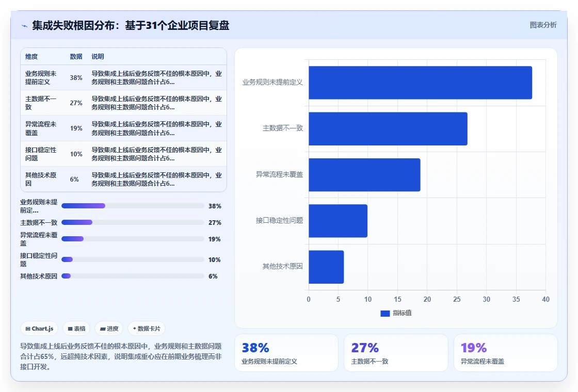Screen dimensions: 578x392
Task: Select the 19% cell in the table
Action: (76, 128)
